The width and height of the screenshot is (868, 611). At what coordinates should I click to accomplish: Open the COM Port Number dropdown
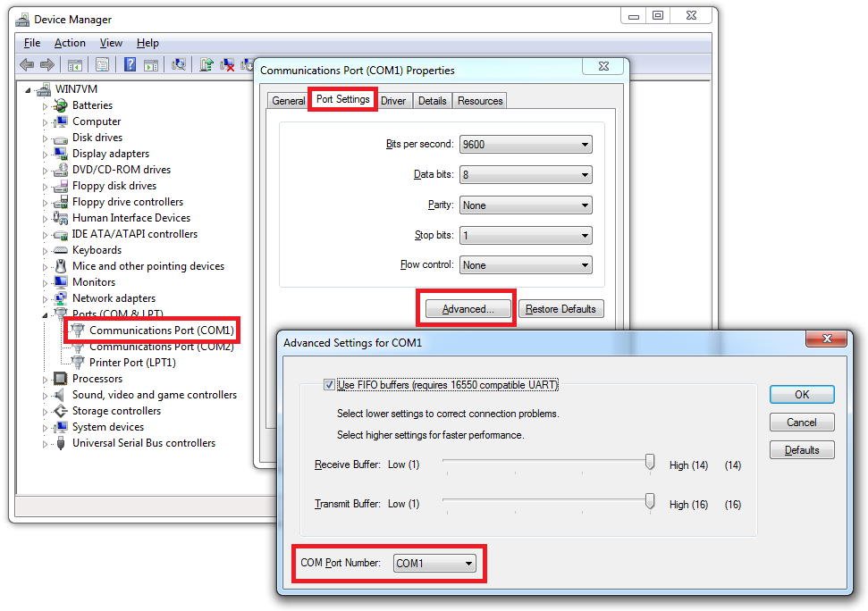click(435, 564)
